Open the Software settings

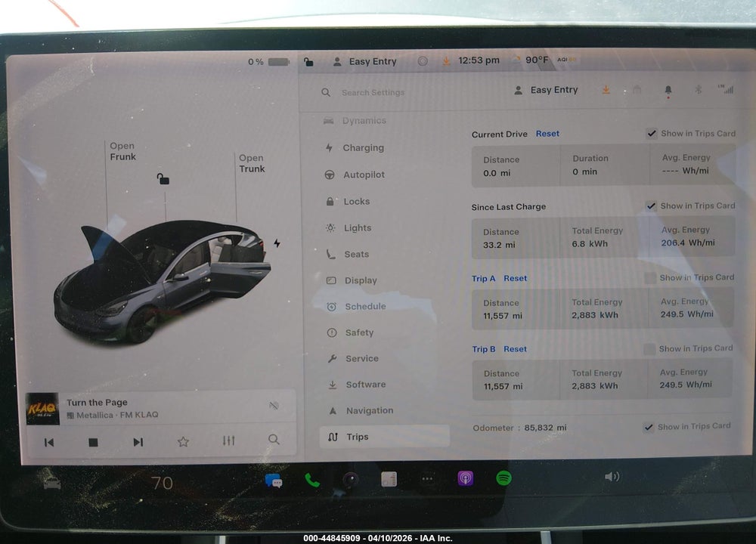point(357,385)
